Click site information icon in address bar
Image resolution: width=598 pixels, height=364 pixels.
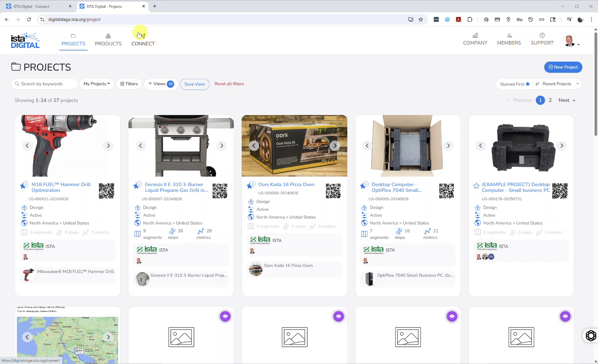coord(42,20)
